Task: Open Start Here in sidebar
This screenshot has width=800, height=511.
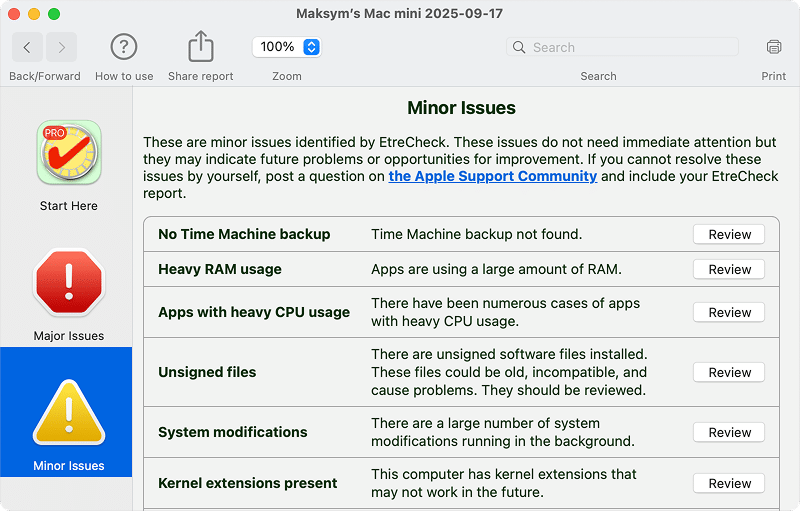Action: [69, 166]
